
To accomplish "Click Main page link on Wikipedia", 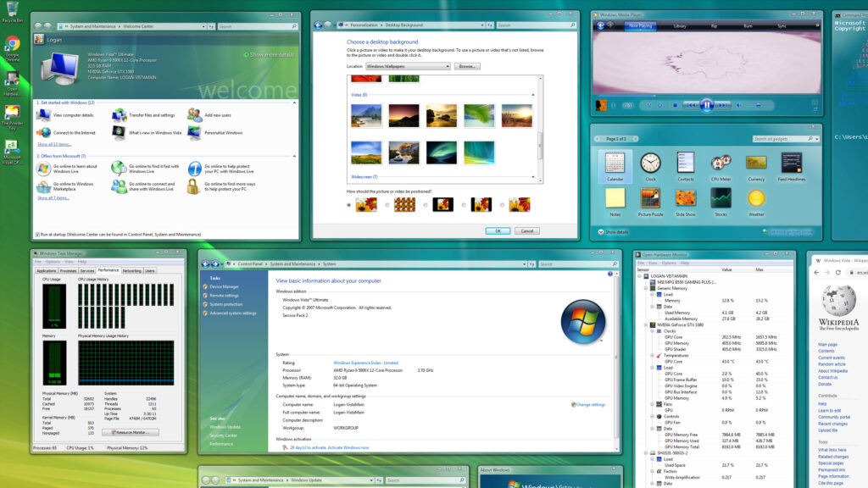I will (827, 345).
